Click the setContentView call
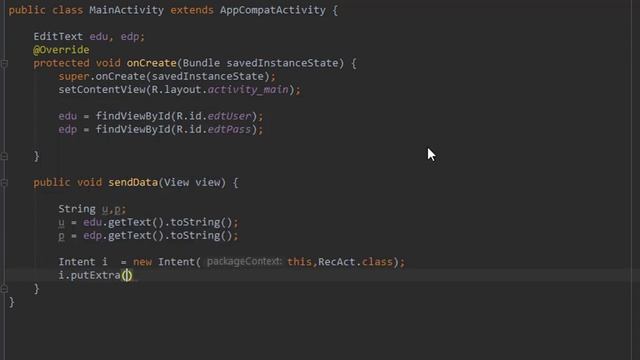Screen dimensions: 640x360 [102, 90]
